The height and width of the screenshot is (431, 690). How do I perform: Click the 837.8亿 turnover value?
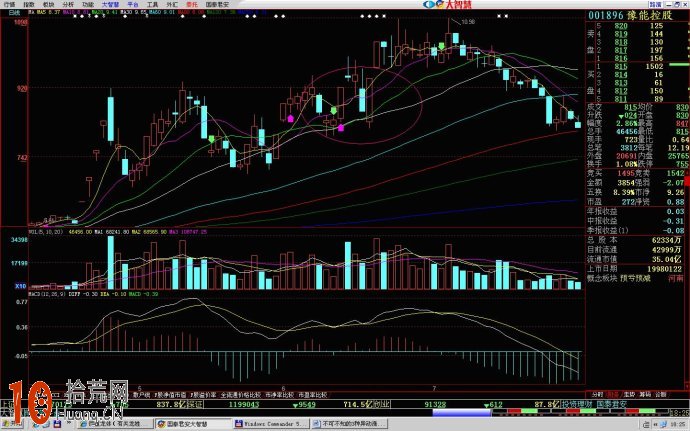(x=170, y=404)
